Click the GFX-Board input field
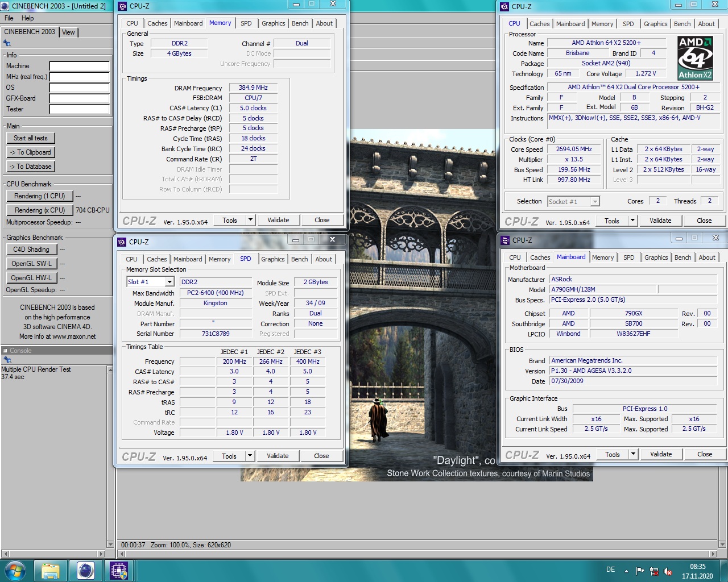This screenshot has width=728, height=582. pos(79,98)
